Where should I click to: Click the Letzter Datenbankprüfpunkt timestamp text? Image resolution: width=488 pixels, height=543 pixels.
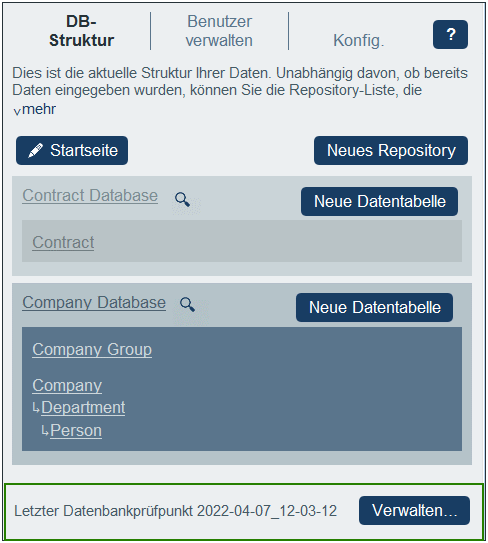pyautogui.click(x=175, y=511)
